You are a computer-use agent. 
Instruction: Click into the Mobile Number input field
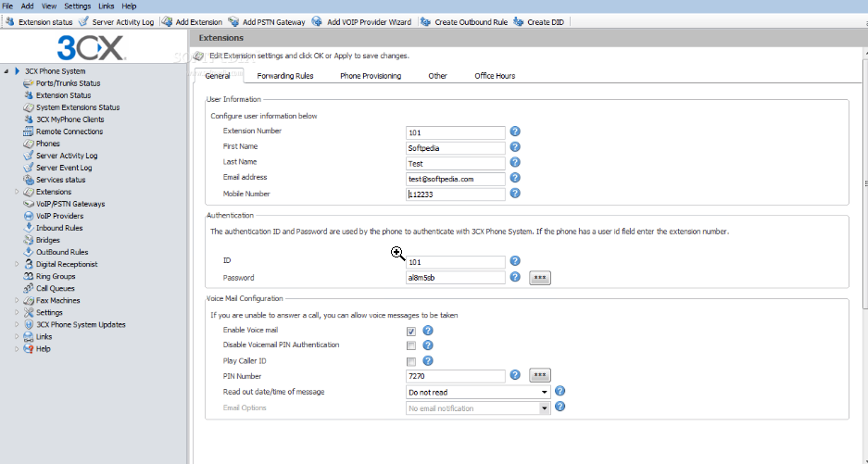click(x=456, y=194)
